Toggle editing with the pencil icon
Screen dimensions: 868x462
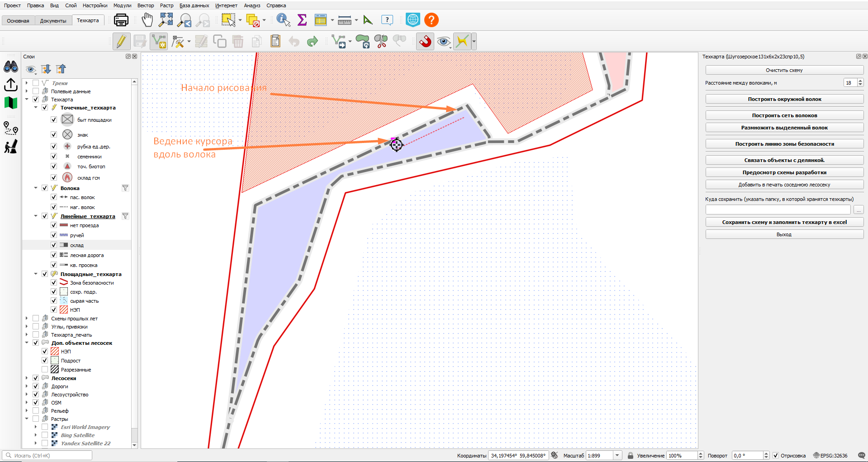tap(121, 42)
